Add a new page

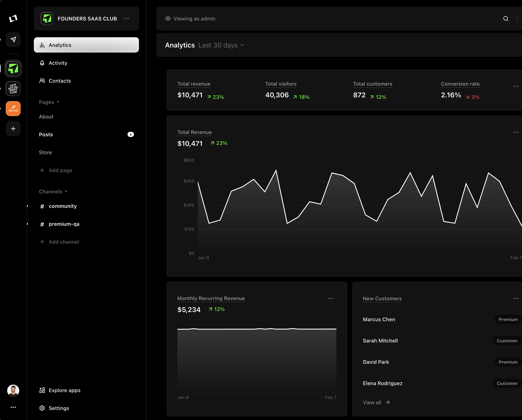(x=56, y=170)
